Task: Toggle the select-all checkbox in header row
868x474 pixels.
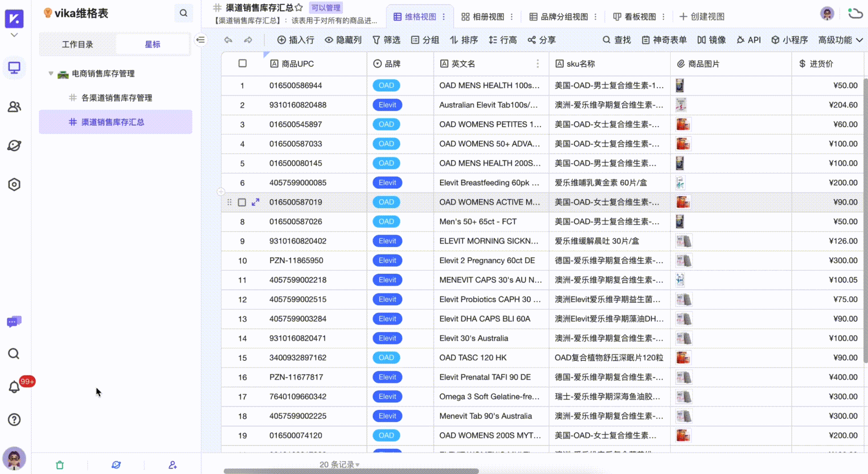Action: pos(242,63)
